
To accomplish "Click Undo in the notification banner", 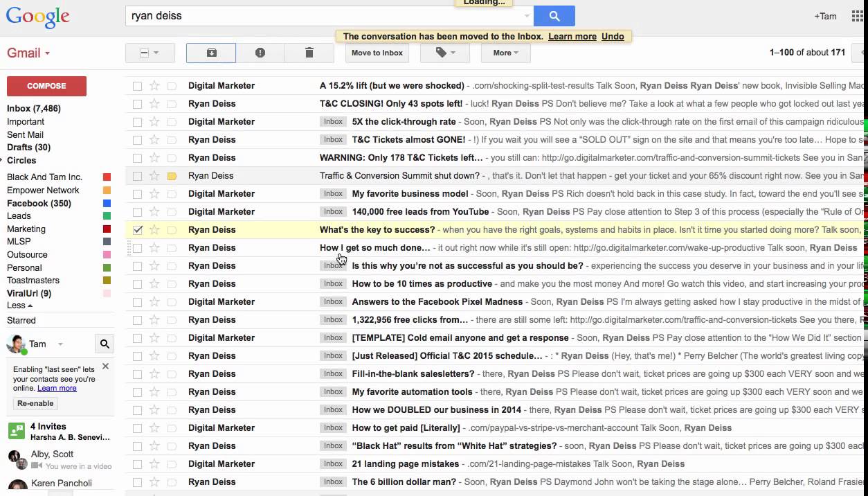I will pos(613,37).
